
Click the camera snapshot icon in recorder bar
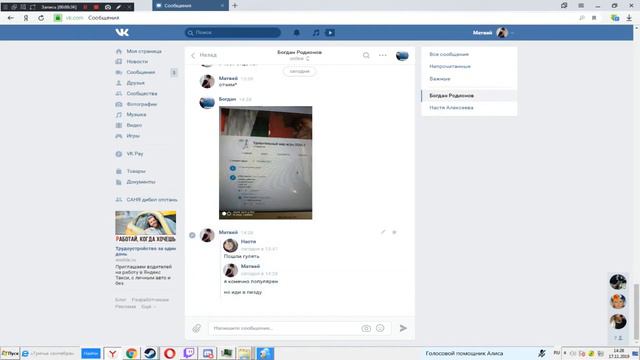point(108,7)
